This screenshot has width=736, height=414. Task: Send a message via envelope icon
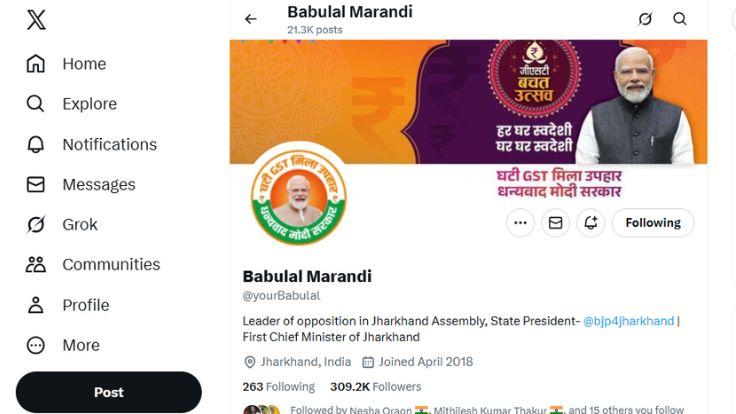click(x=555, y=223)
